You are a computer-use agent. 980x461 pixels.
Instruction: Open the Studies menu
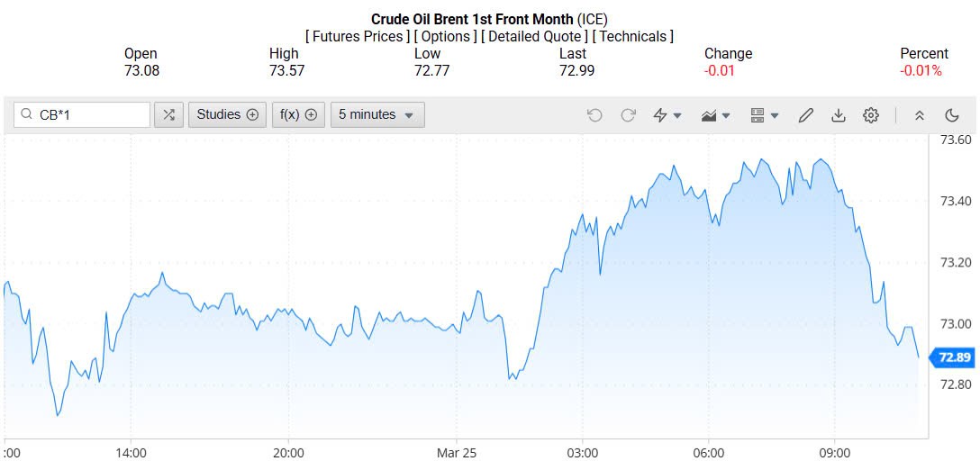227,115
